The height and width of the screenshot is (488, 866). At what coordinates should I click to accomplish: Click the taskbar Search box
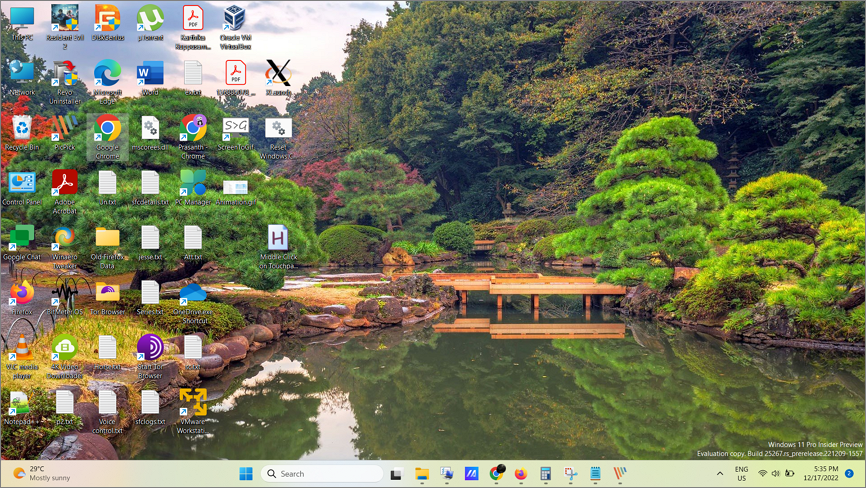click(321, 474)
